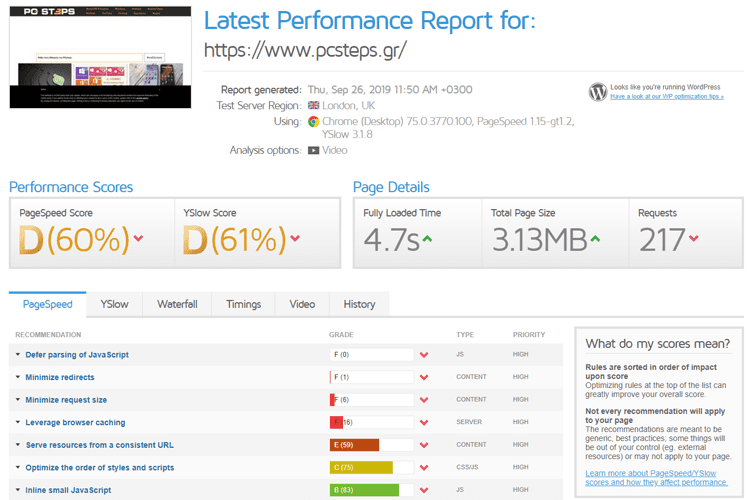Screen dimensions: 750x500
Task: Click the UK flag icon
Action: (x=313, y=105)
